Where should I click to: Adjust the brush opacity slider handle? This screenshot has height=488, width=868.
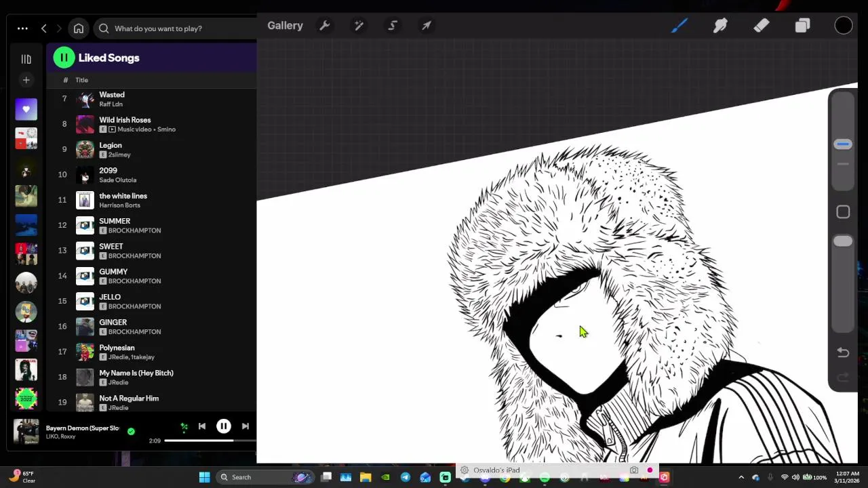click(x=843, y=241)
